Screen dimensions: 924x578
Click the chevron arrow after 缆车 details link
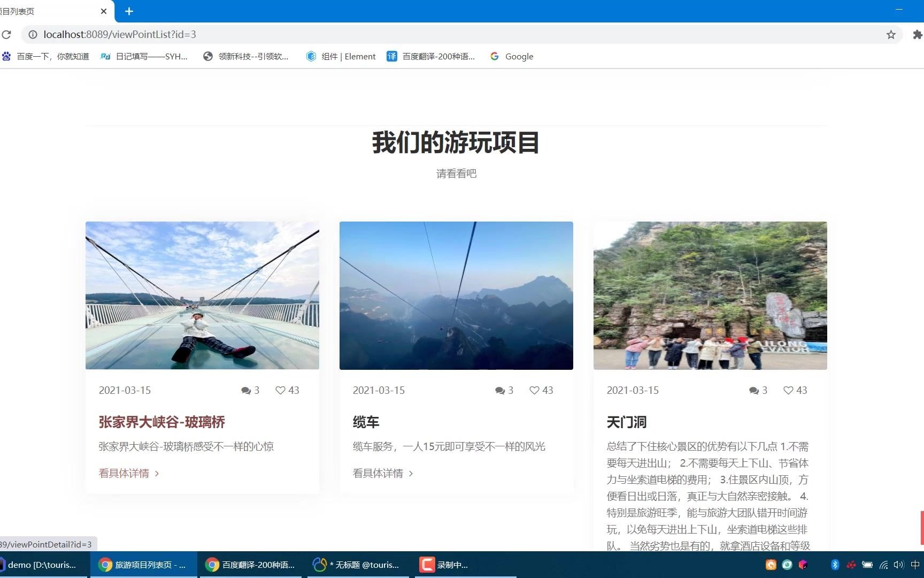click(x=411, y=474)
